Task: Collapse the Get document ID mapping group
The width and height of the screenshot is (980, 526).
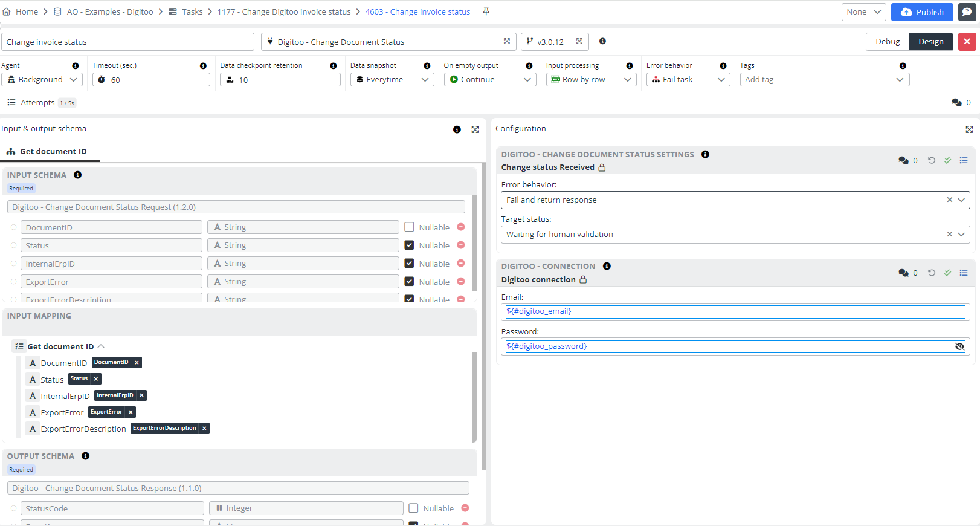Action: 101,346
